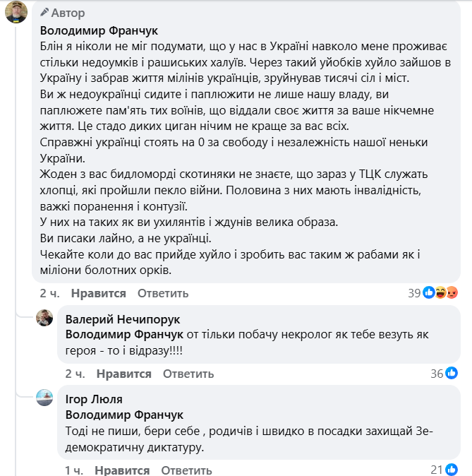Open the like icon beside count 21
Viewport: 472px width, 476px height.
(x=452, y=470)
